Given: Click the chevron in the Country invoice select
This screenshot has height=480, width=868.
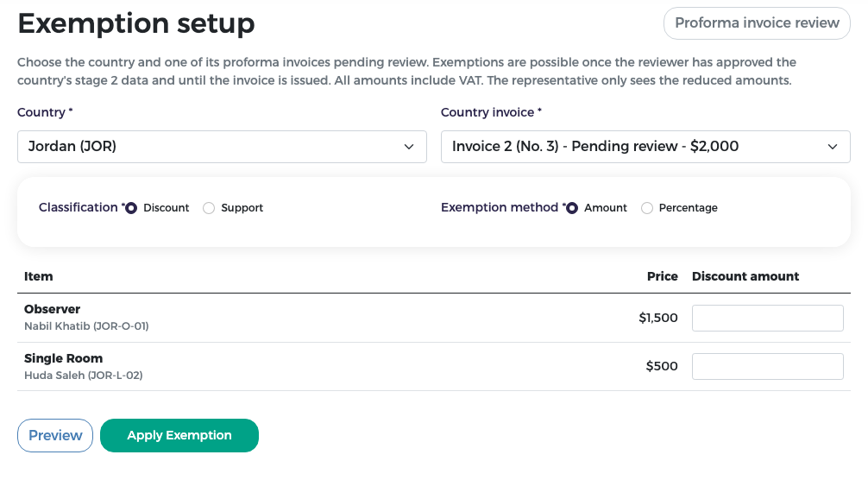Looking at the screenshot, I should pos(833,147).
